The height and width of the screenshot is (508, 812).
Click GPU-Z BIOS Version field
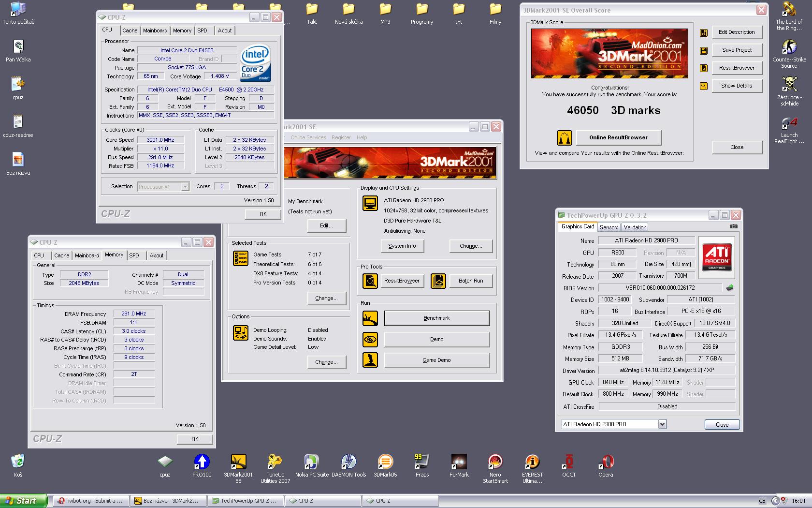[x=660, y=288]
